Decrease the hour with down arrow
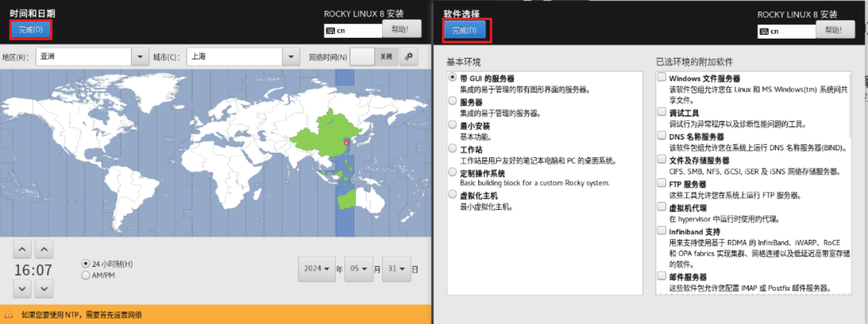This screenshot has width=868, height=324. [22, 289]
